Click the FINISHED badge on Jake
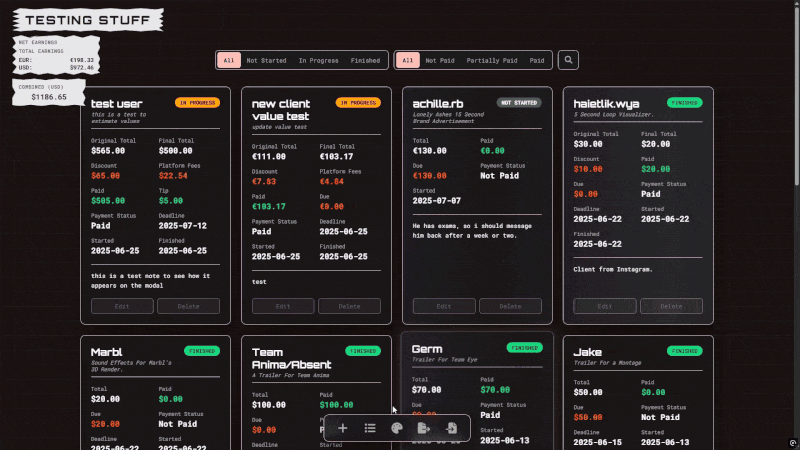The height and width of the screenshot is (450, 800). 685,351
